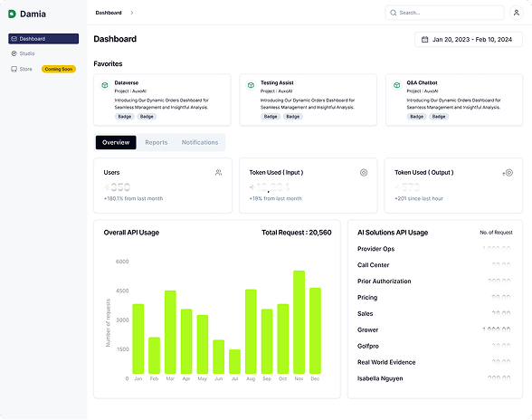Click second Badge on Testing Assist card
The height and width of the screenshot is (420, 532).
(292, 117)
